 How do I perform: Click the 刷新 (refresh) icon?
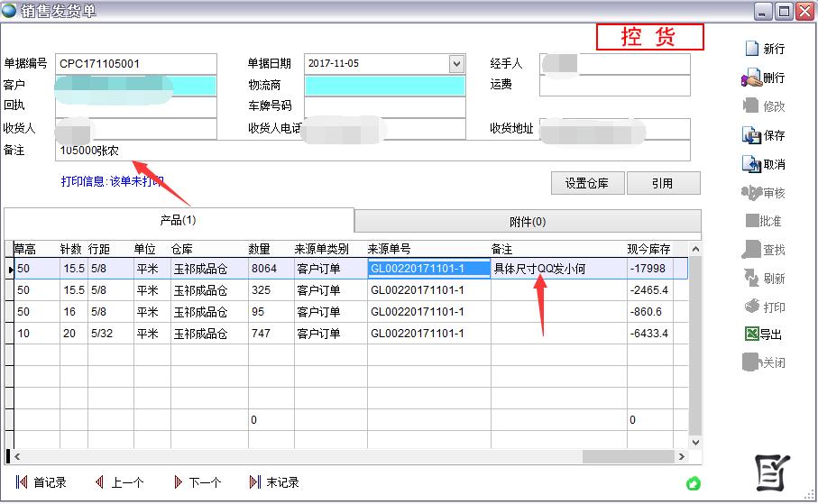pos(751,278)
